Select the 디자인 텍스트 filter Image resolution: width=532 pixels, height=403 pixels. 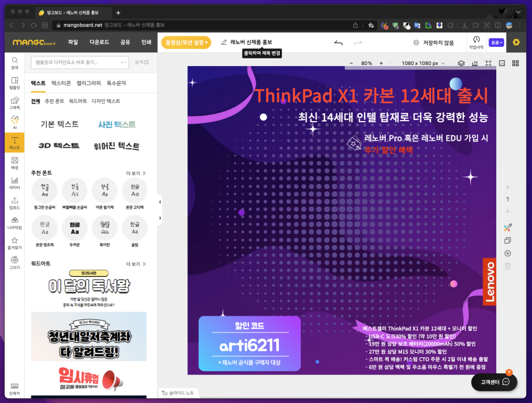click(x=106, y=101)
